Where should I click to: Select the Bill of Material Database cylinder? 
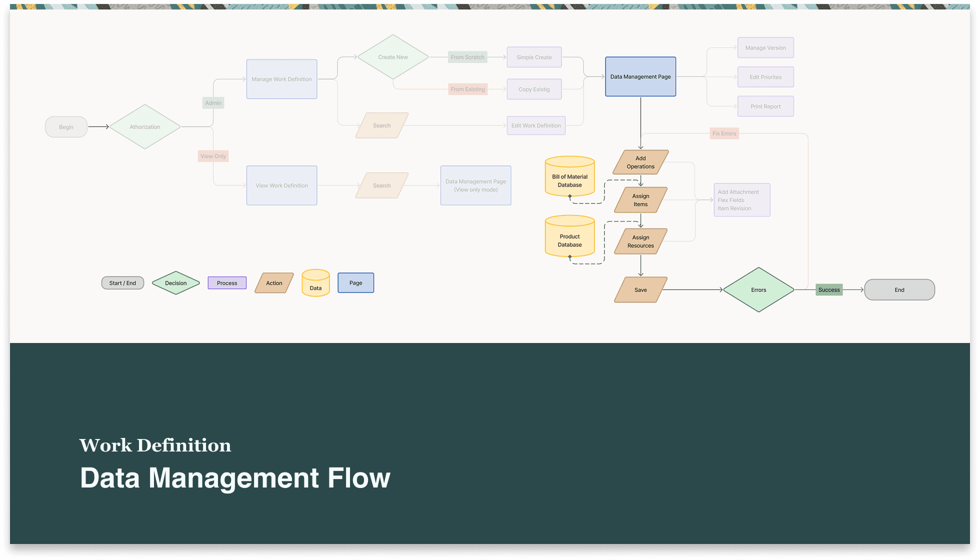click(569, 177)
